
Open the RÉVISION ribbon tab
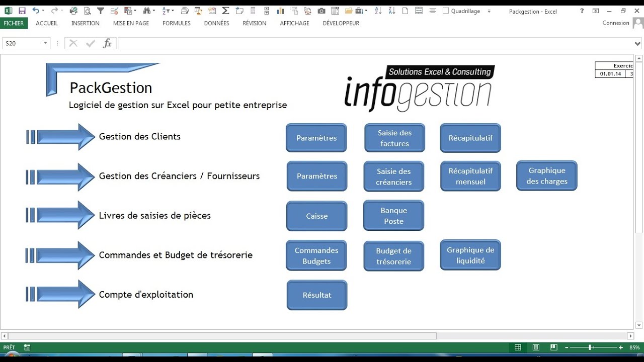click(x=255, y=23)
